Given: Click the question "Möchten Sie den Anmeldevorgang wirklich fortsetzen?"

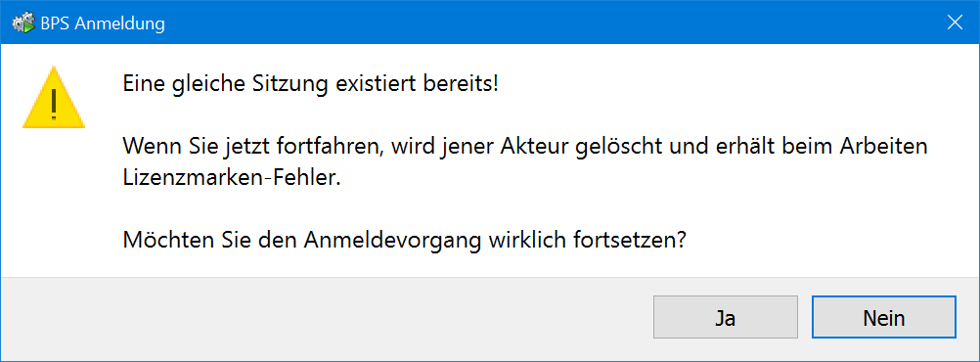Looking at the screenshot, I should (x=404, y=240).
